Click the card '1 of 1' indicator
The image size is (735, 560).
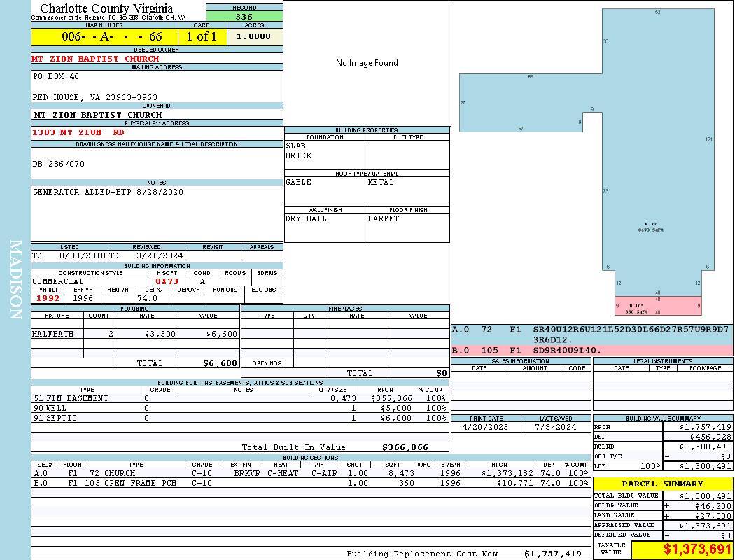pyautogui.click(x=202, y=37)
